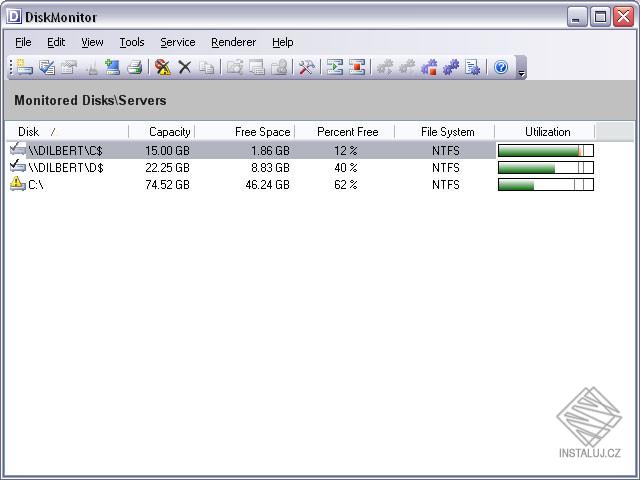The height and width of the screenshot is (480, 640).
Task: Click the first grayed-out gears icon
Action: 384,67
